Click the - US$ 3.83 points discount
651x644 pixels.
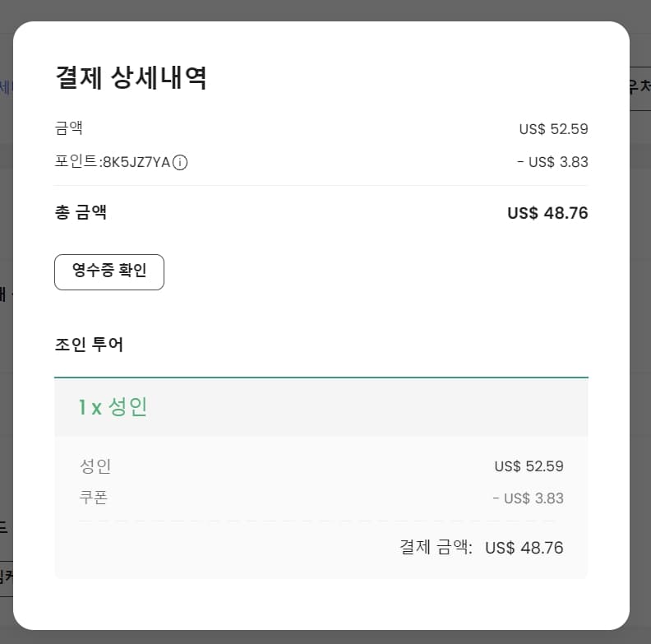(552, 162)
